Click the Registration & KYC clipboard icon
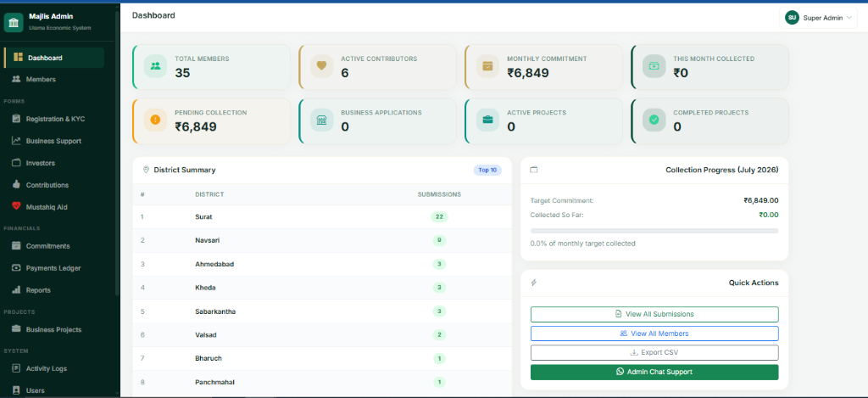Image resolution: width=868 pixels, height=398 pixels. pyautogui.click(x=16, y=119)
